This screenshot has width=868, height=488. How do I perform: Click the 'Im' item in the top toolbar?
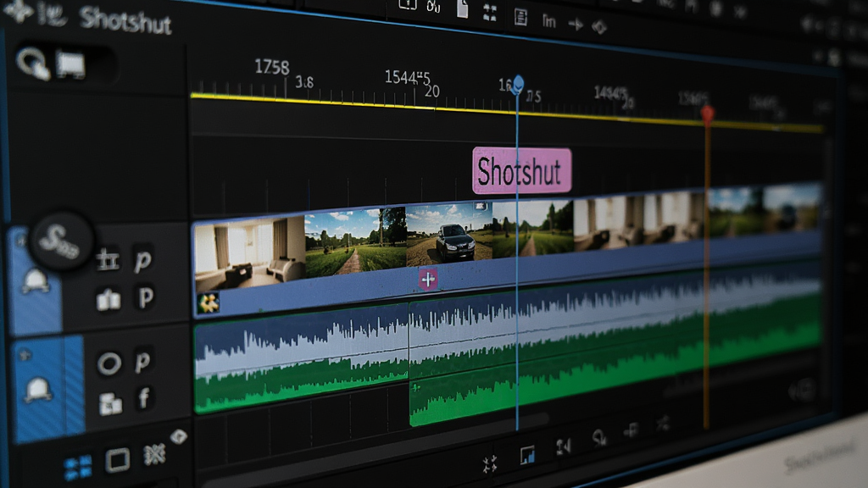[x=548, y=21]
